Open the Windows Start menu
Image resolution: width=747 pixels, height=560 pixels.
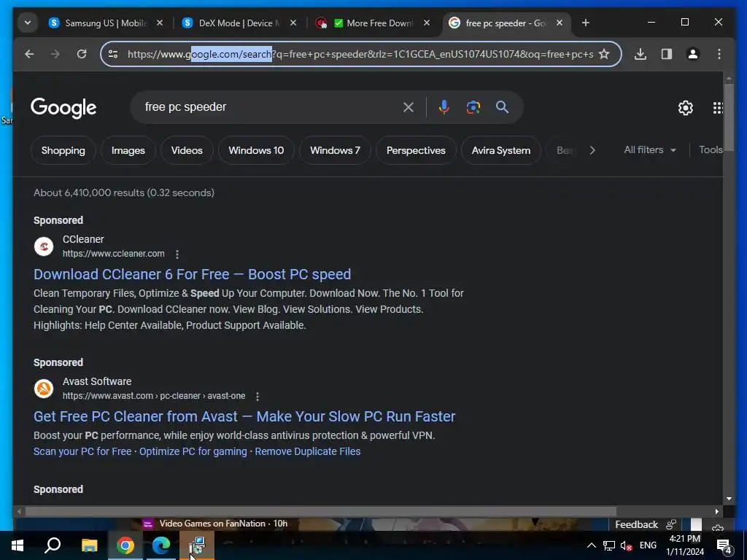click(x=18, y=545)
